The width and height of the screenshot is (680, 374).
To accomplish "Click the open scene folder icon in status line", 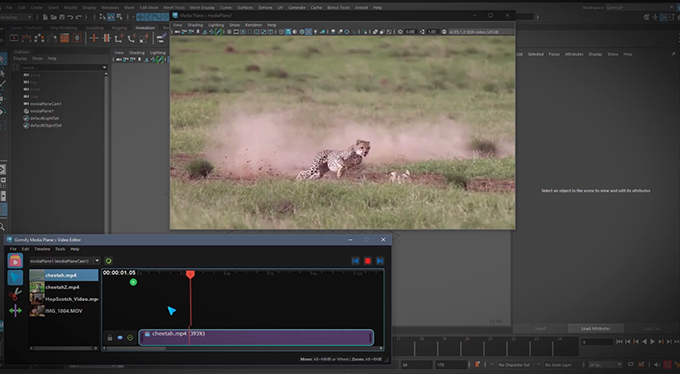I will tap(53, 17).
